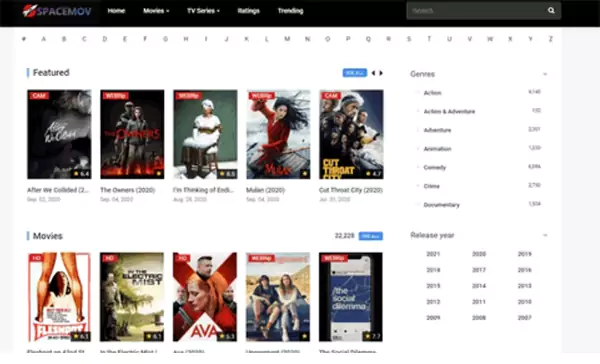This screenshot has width=600, height=364.
Task: Open the Ratings page
Action: coord(248,11)
